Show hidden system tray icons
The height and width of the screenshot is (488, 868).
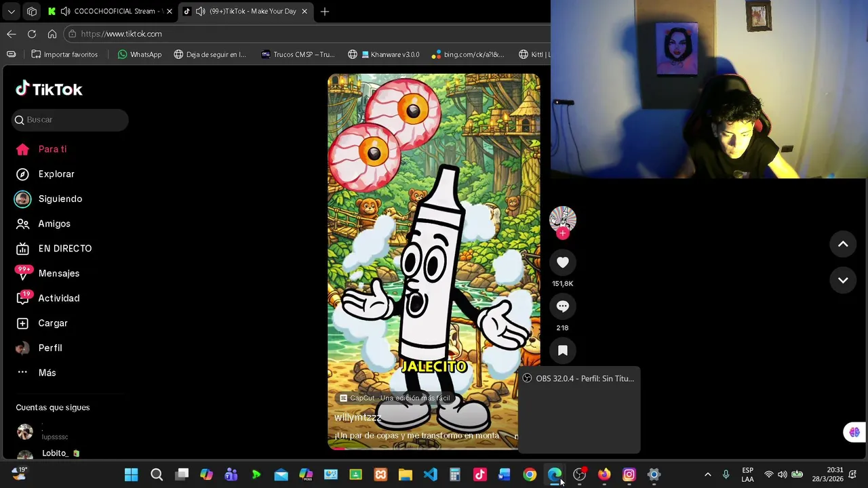click(x=707, y=475)
